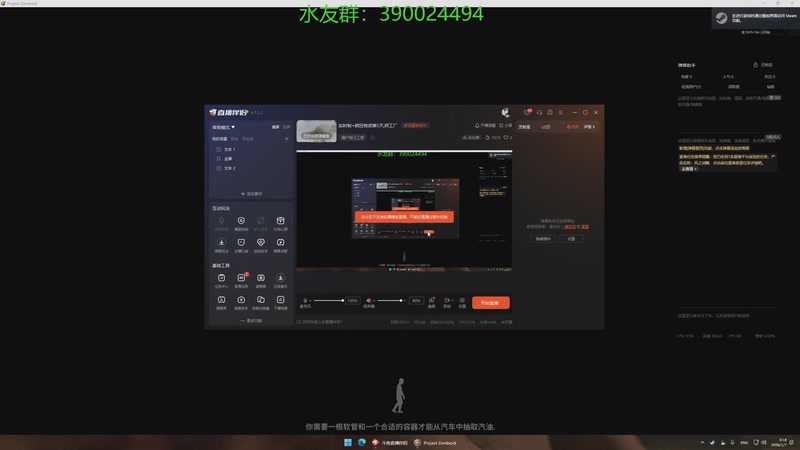Click the first orange link in danmaku panel
Screen dimensions: 800x450
click(x=568, y=227)
